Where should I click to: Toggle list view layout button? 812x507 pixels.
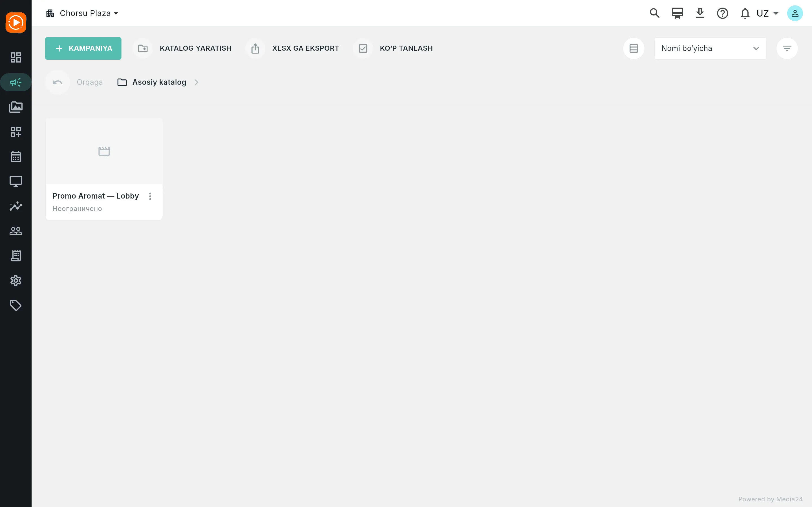[634, 48]
